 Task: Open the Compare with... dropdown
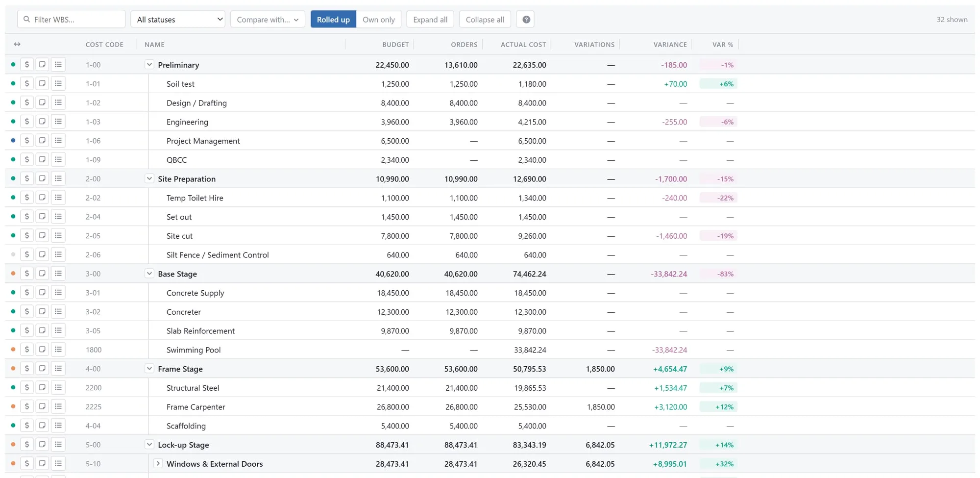pos(268,20)
